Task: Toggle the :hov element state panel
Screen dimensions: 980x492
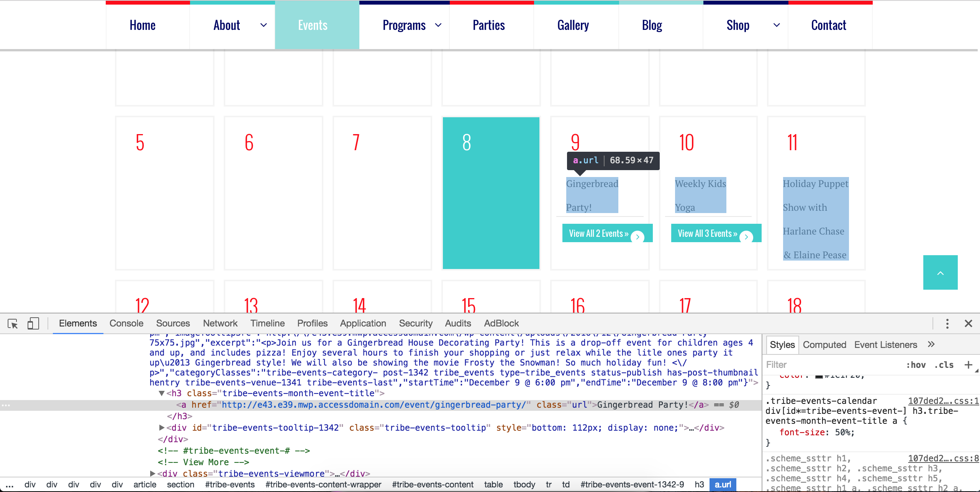Action: (916, 365)
